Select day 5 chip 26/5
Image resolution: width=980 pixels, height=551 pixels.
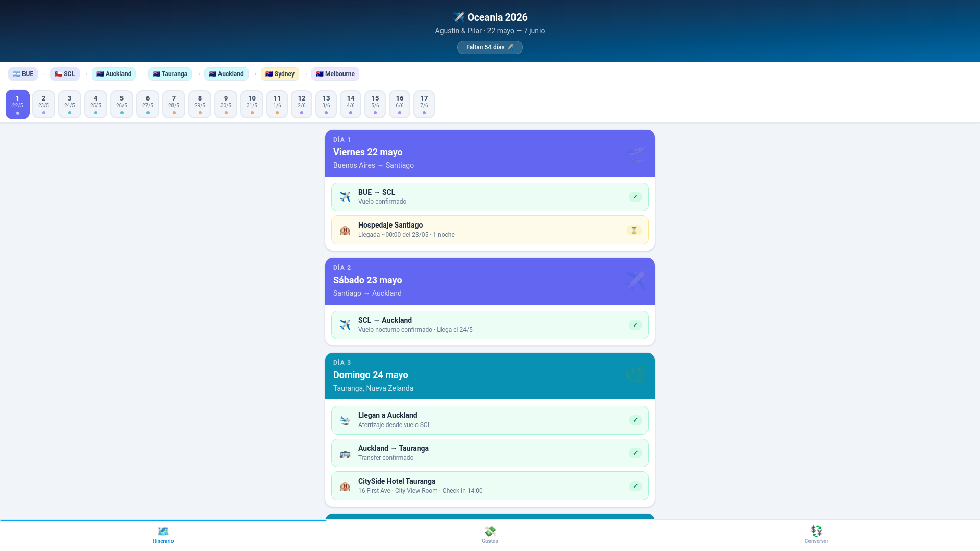(x=121, y=105)
